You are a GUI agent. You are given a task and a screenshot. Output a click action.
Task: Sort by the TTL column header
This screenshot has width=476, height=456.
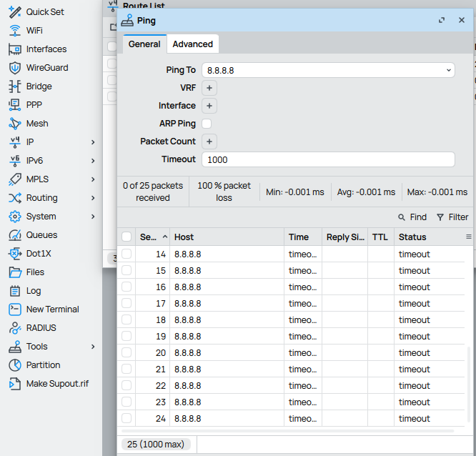[381, 237]
